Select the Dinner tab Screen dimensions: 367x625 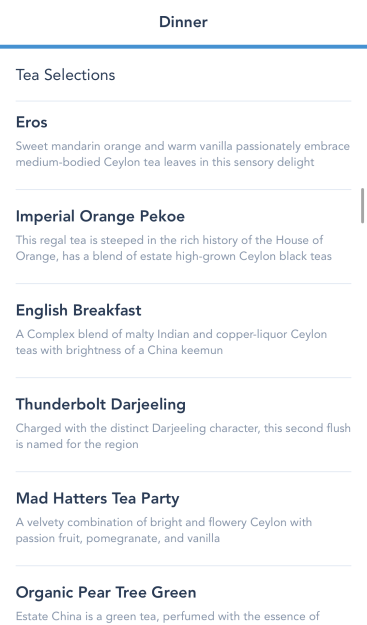[183, 22]
